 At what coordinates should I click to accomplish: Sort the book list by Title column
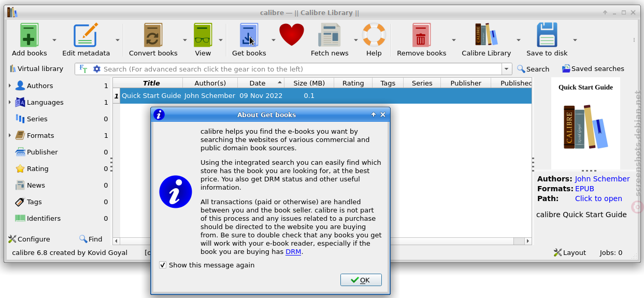[151, 83]
